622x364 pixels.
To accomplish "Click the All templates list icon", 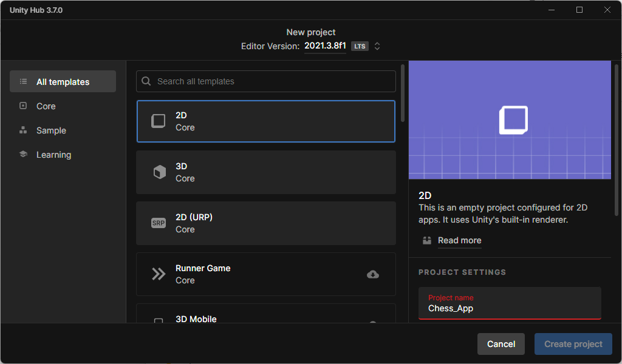I will coord(24,81).
